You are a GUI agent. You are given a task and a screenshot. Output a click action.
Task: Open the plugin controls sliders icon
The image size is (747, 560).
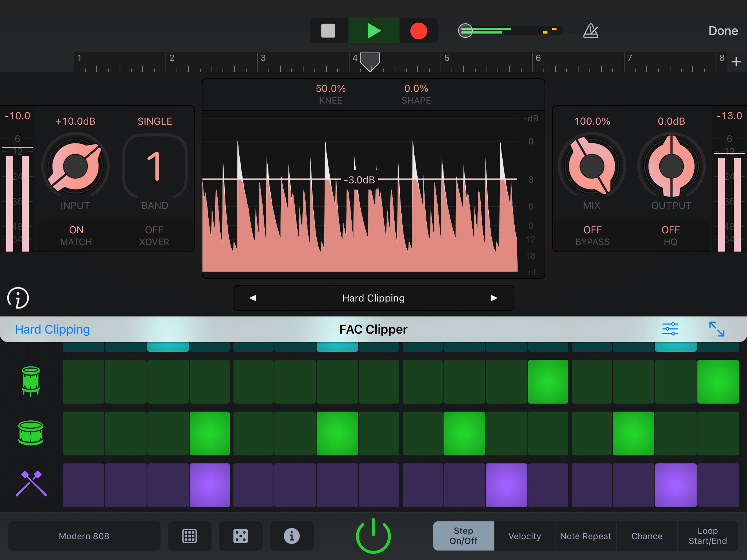click(x=670, y=329)
